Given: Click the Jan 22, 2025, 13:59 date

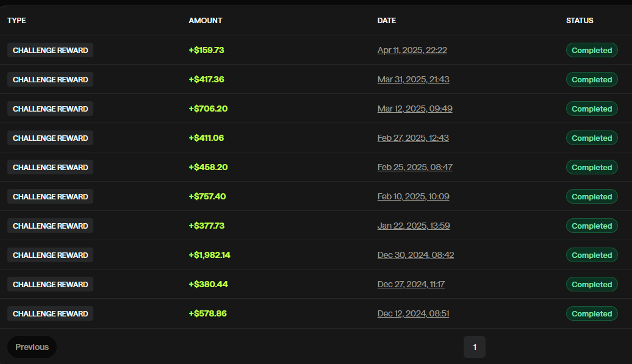Looking at the screenshot, I should [414, 226].
